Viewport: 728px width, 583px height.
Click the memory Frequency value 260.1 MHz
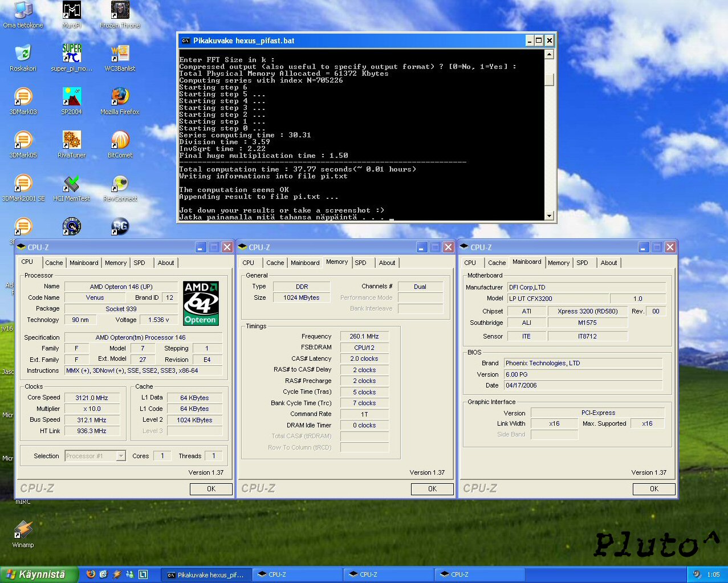click(364, 336)
